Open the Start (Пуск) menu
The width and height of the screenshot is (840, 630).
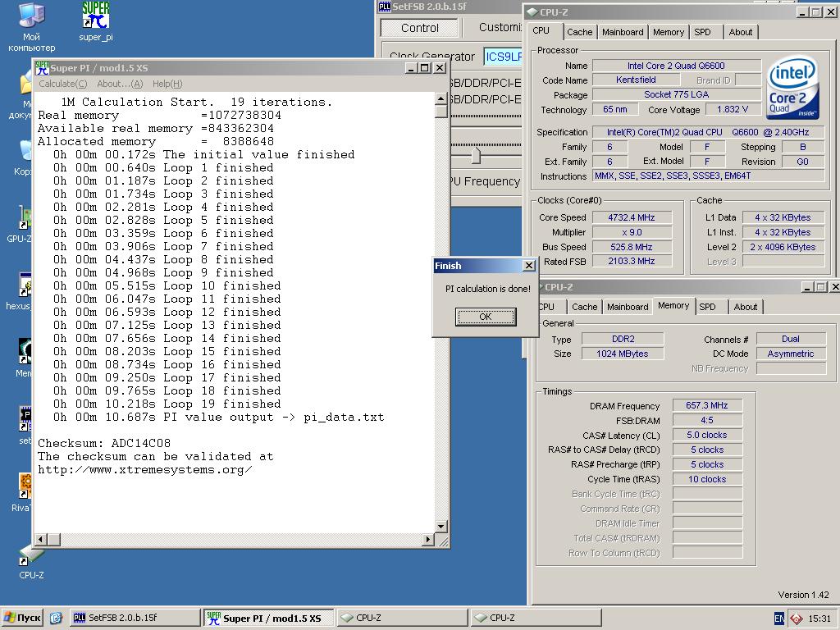(x=22, y=618)
